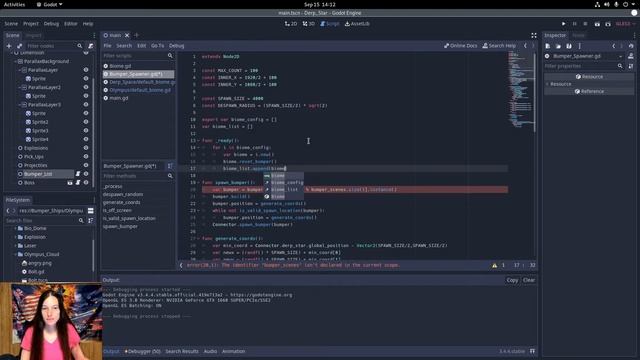
Task: Expand the Explosion folder in FileSystem
Action: 16,237
